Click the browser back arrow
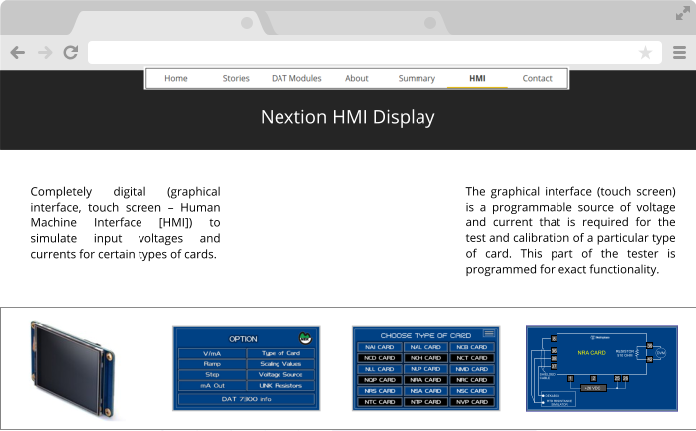The image size is (696, 431). click(17, 53)
